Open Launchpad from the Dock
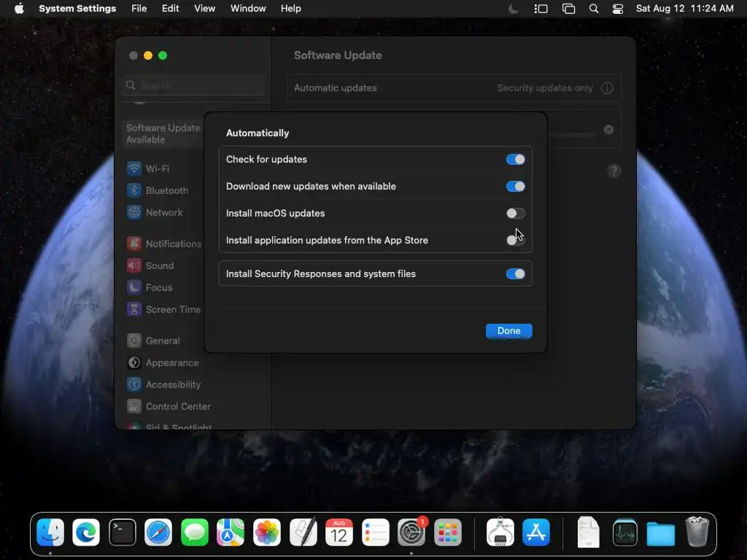Image resolution: width=747 pixels, height=560 pixels. pyautogui.click(x=448, y=532)
